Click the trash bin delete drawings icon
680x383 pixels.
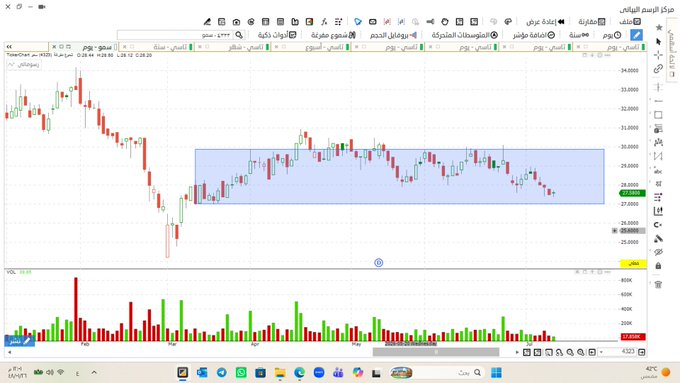658,285
